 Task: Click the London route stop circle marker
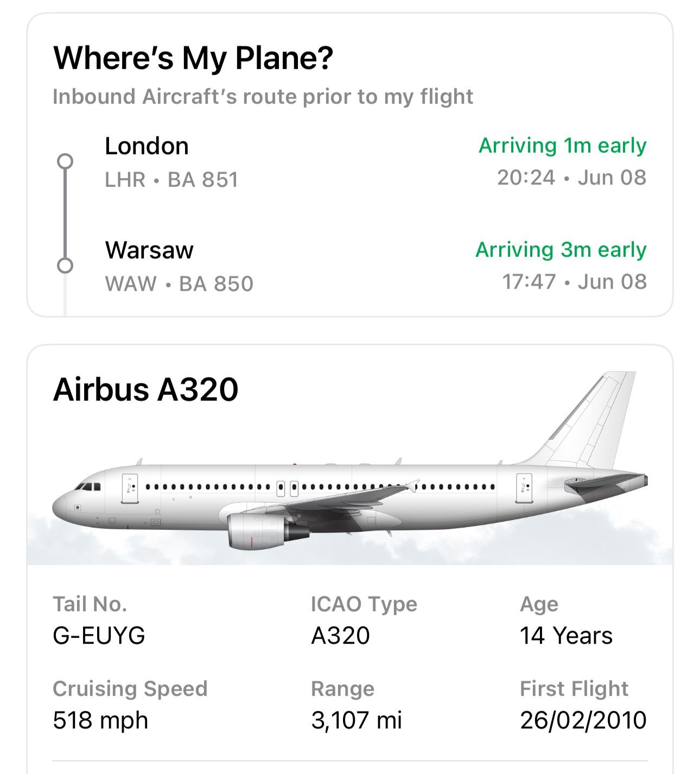click(65, 162)
